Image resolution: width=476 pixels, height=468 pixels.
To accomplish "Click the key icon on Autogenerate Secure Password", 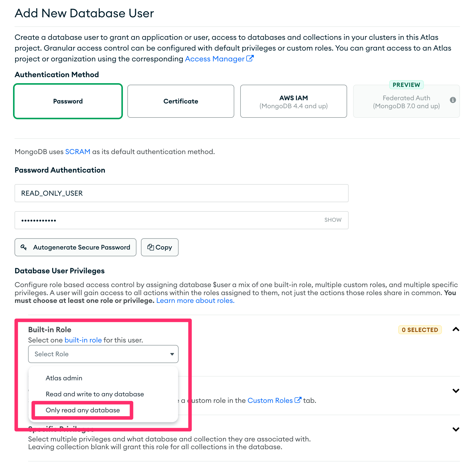I will pos(24,247).
